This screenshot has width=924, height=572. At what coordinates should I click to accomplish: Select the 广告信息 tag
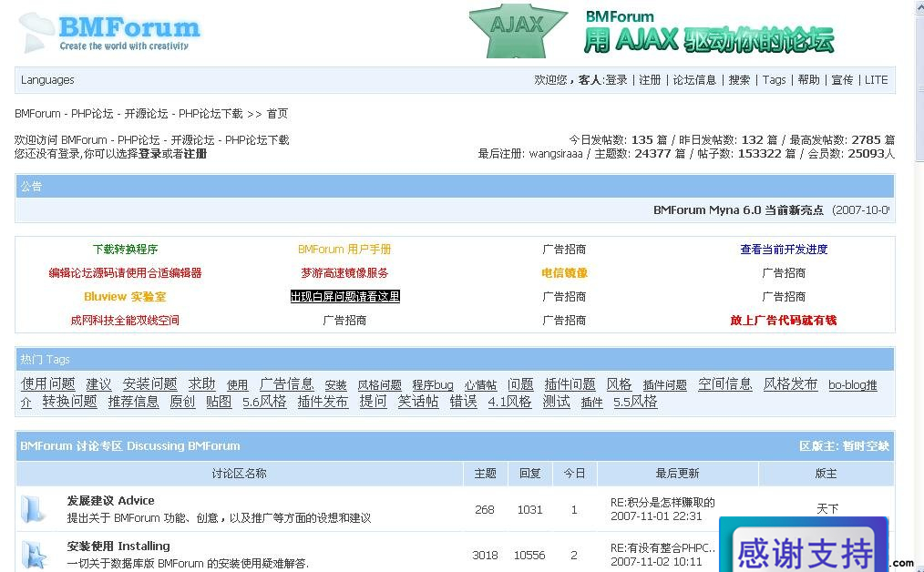click(287, 384)
